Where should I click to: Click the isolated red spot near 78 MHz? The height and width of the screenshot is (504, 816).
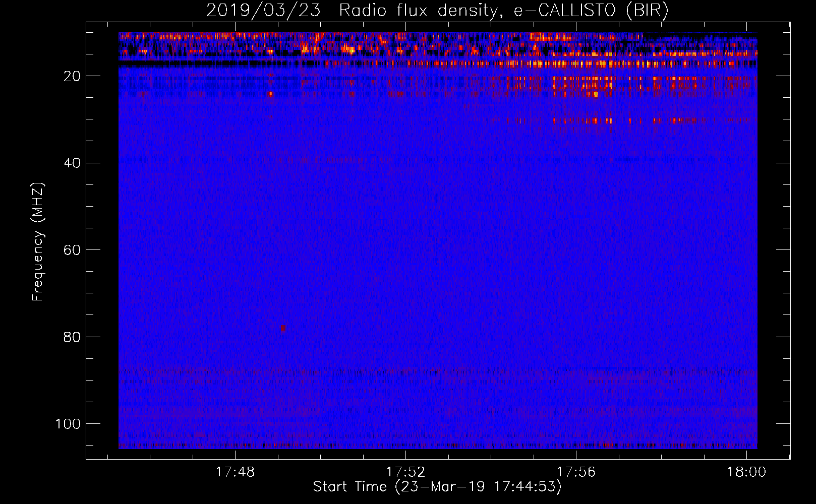tap(283, 328)
